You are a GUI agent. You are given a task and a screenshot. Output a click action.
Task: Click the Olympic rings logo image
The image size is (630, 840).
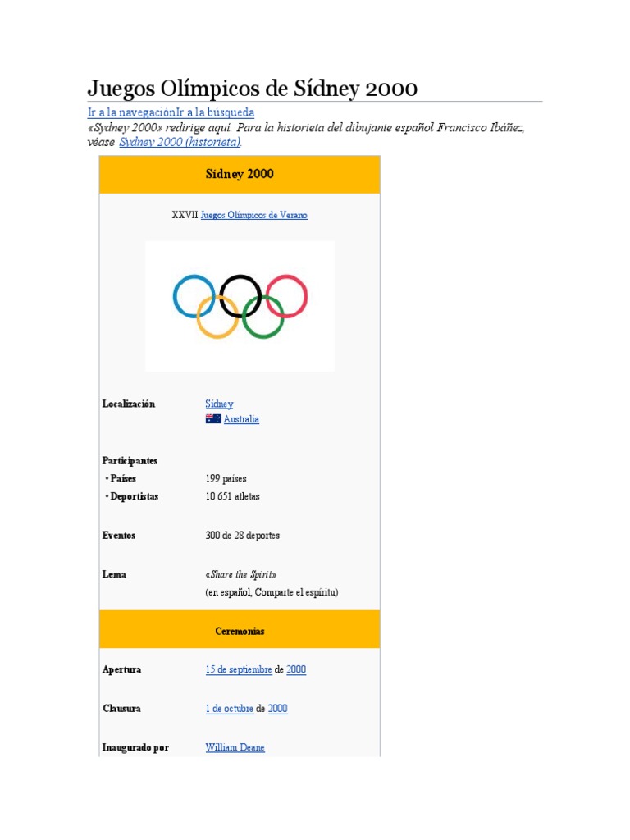pyautogui.click(x=240, y=306)
